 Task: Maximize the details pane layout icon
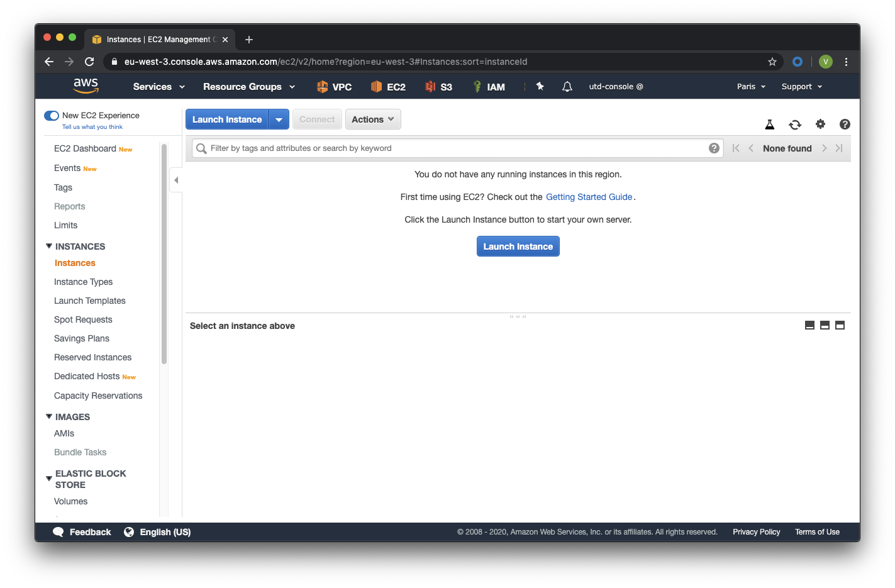click(x=840, y=325)
